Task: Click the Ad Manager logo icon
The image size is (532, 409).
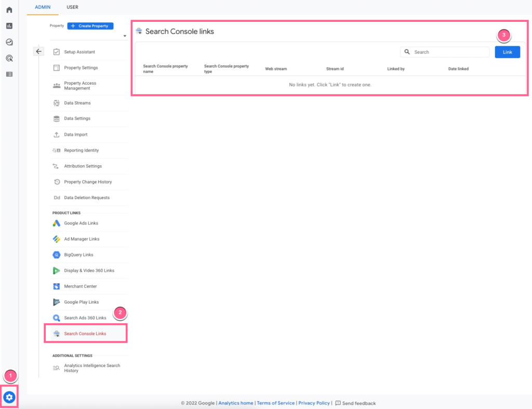Action: coord(56,239)
